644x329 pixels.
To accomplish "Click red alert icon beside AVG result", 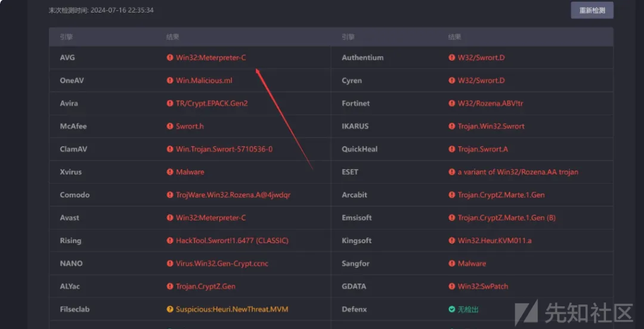I will 171,58.
